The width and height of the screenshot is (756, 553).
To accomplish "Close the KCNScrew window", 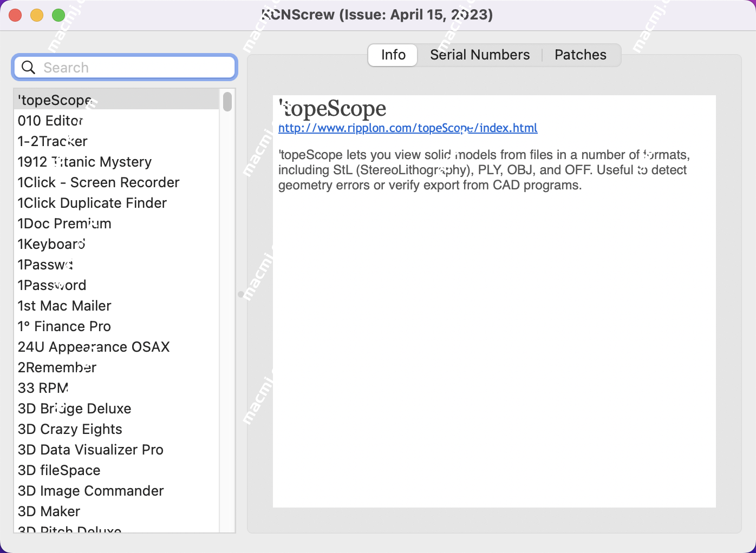I will pyautogui.click(x=15, y=15).
